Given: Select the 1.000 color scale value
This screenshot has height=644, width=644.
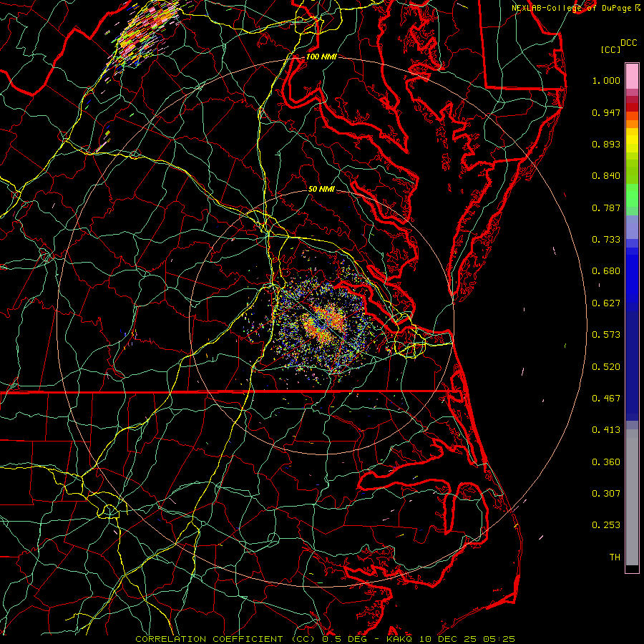Looking at the screenshot, I should (x=606, y=80).
